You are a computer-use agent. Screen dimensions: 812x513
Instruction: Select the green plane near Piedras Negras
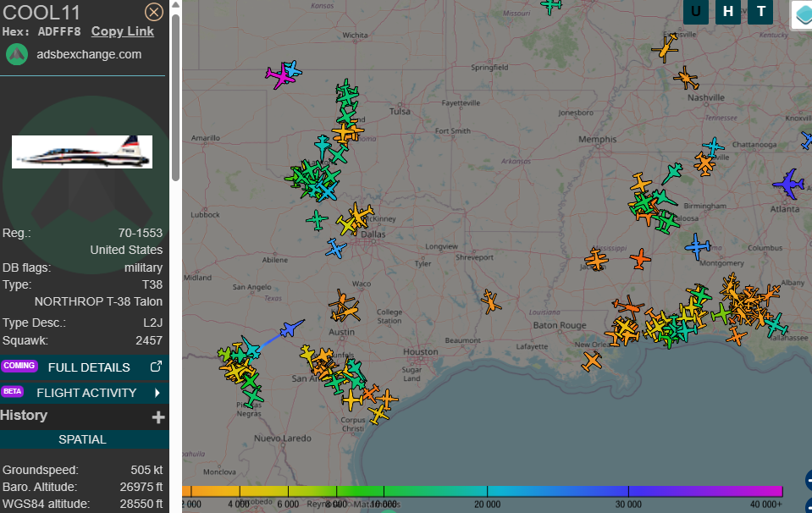coord(252,396)
